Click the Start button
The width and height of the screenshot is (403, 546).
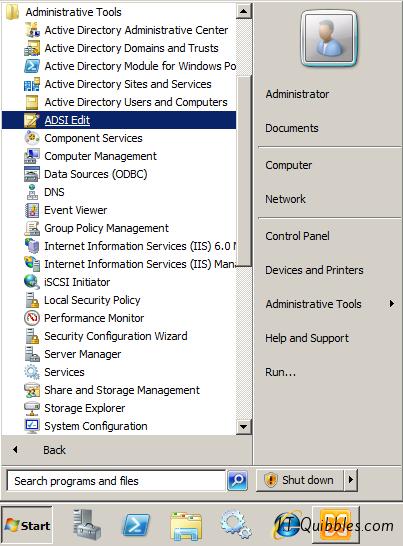point(27,525)
